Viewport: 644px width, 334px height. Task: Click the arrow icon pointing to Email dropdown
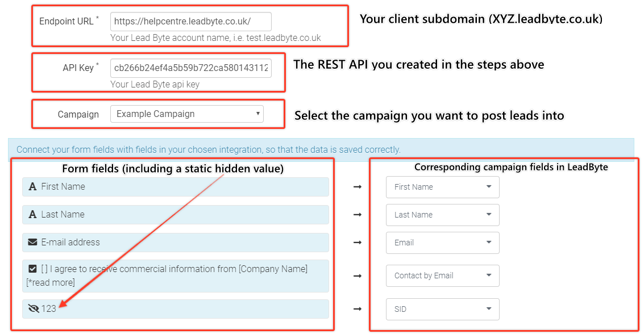click(358, 243)
